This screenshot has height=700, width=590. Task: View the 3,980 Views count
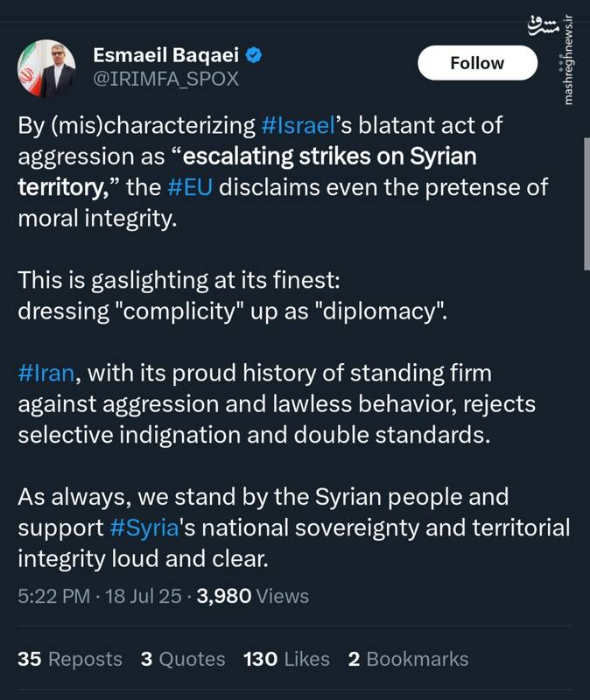[x=253, y=597]
